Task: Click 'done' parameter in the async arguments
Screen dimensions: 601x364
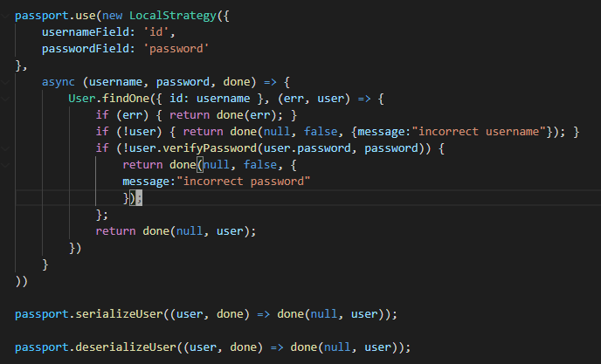Action: coord(237,82)
